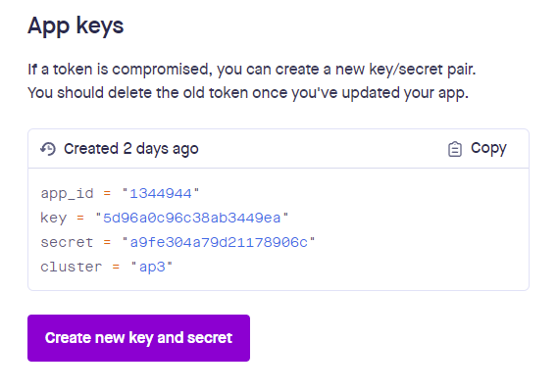Screen dimensions: 558x392
Task: Click the App keys heading
Action: point(76,26)
